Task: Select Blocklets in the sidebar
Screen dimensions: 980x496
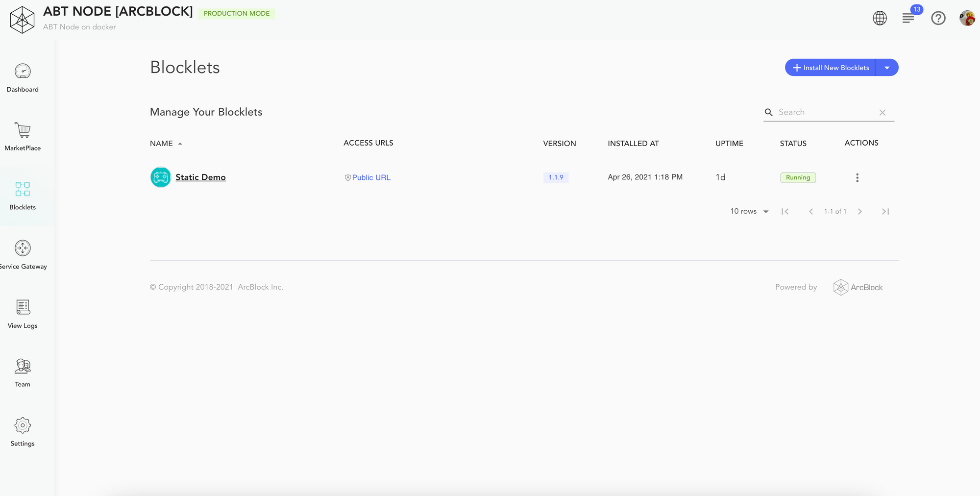Action: 23,196
